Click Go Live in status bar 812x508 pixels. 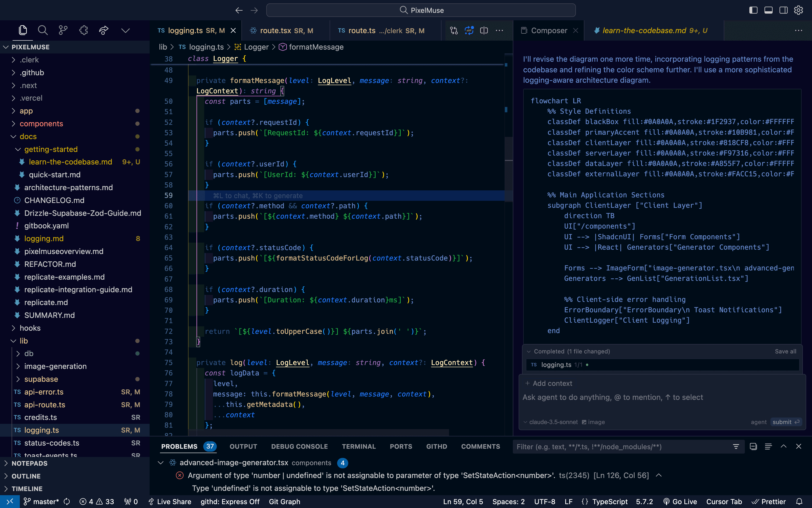(x=680, y=502)
